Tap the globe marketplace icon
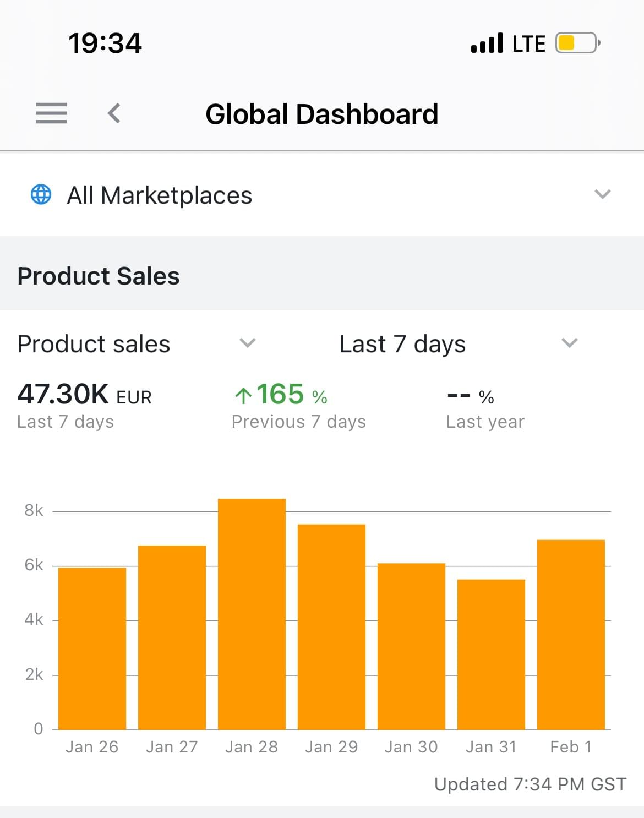 coord(41,194)
